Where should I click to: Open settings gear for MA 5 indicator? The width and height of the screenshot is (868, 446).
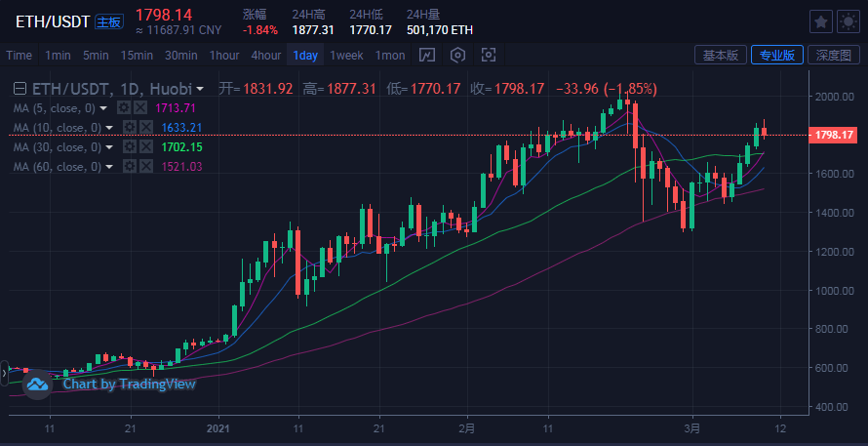pyautogui.click(x=124, y=107)
